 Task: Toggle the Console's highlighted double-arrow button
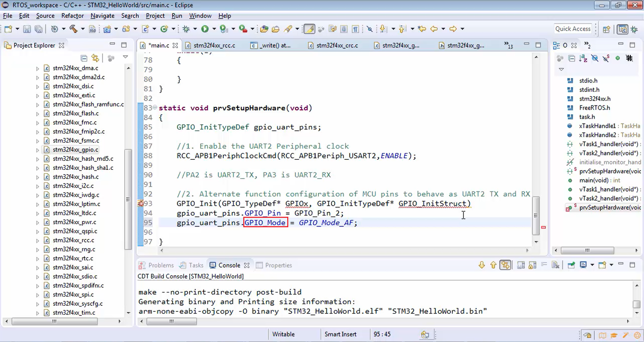506,265
